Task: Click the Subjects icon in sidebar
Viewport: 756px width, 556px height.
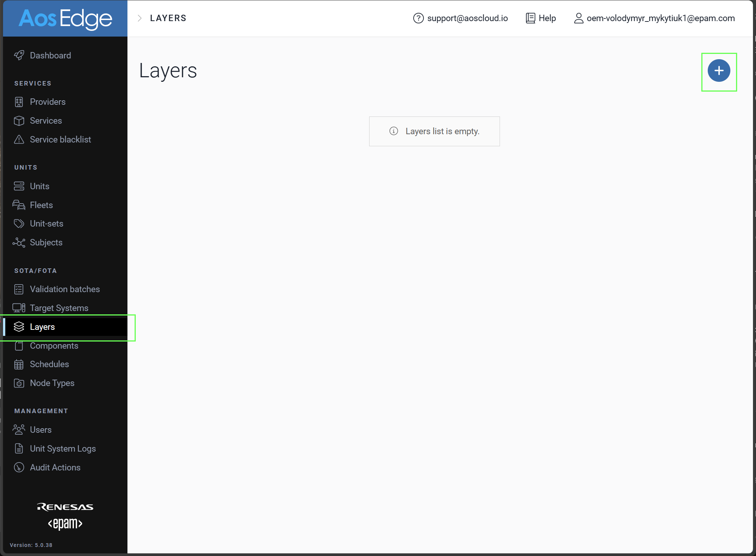Action: (x=19, y=242)
